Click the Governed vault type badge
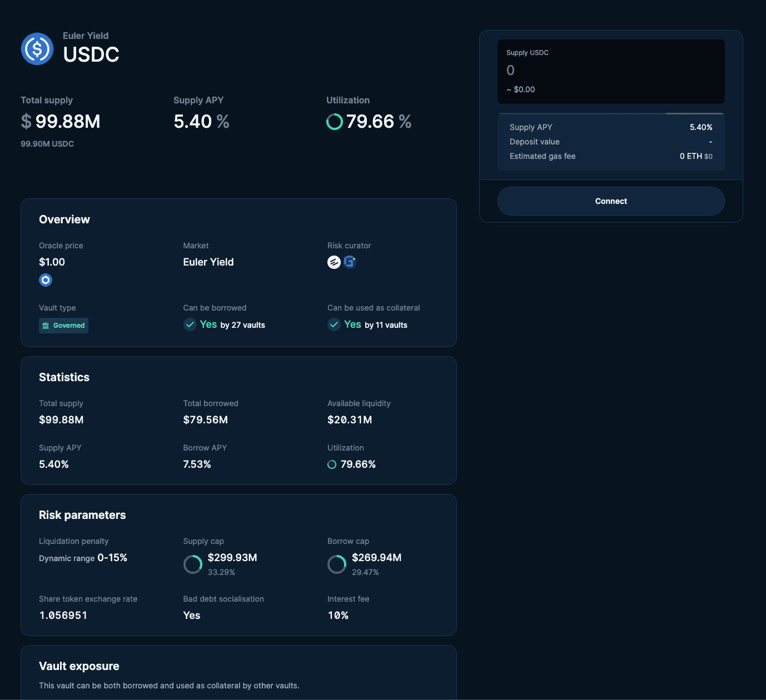Image resolution: width=766 pixels, height=700 pixels. point(63,326)
